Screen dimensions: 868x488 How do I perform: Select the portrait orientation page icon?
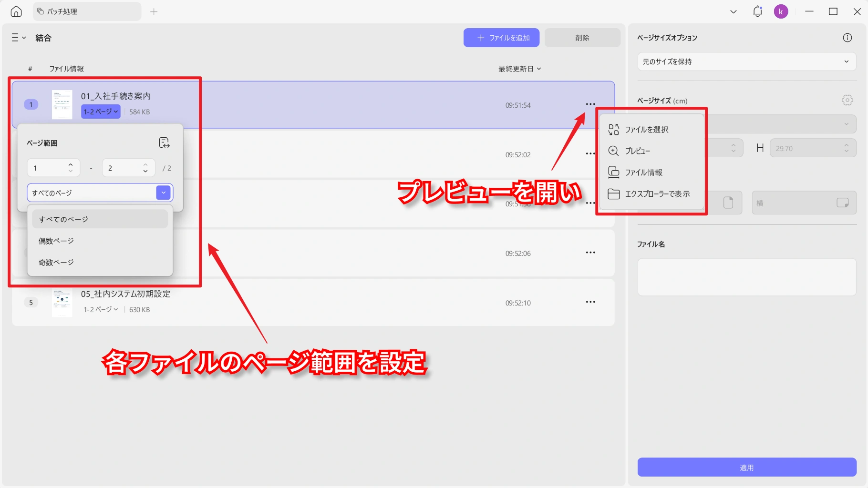pyautogui.click(x=728, y=203)
